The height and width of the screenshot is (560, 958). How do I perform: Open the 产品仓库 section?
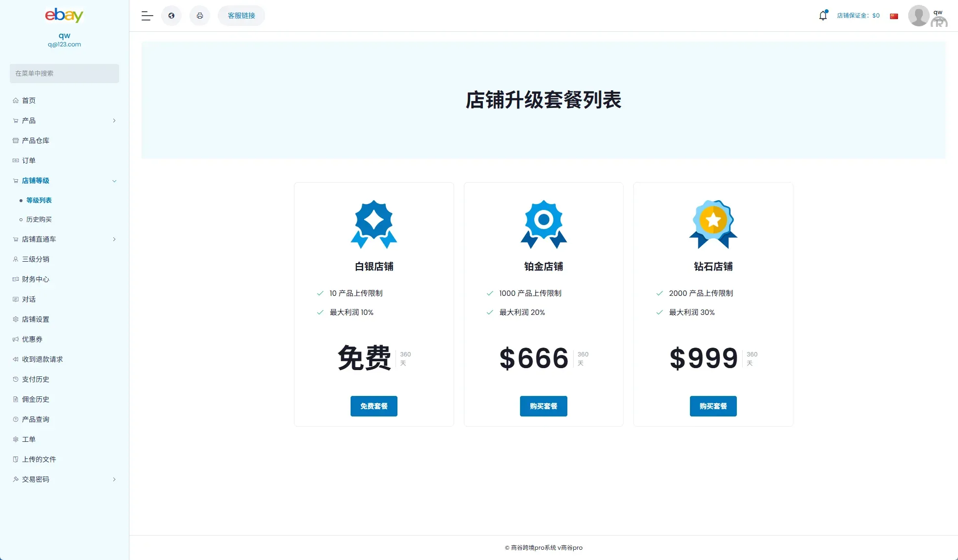click(x=35, y=141)
